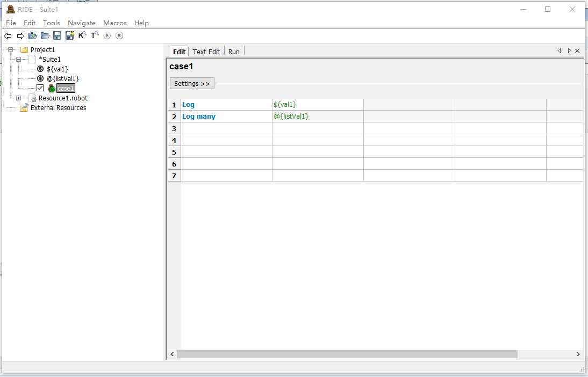Close the editor tab with the X icon

tap(577, 50)
